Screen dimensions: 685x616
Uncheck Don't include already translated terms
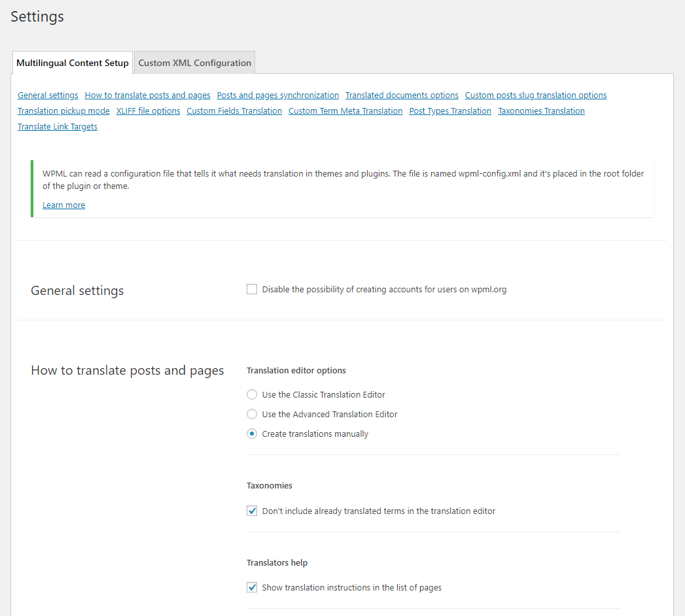tap(252, 511)
